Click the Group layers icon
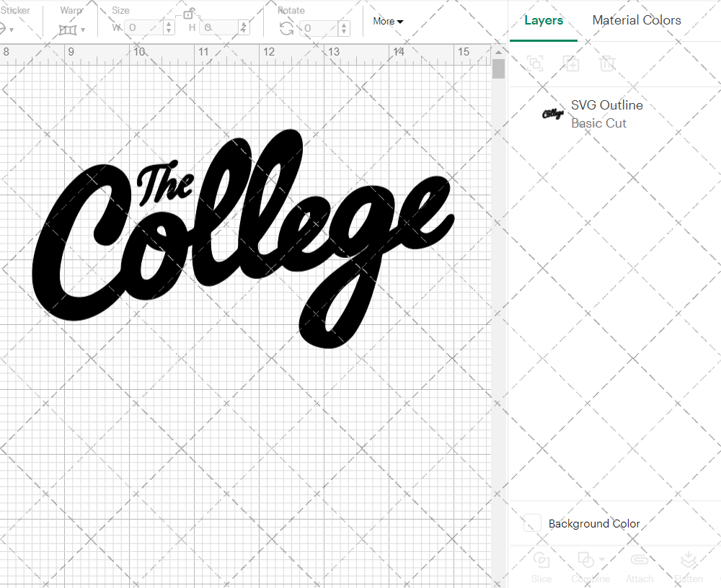Screen dimensions: 721x588 click(x=535, y=63)
